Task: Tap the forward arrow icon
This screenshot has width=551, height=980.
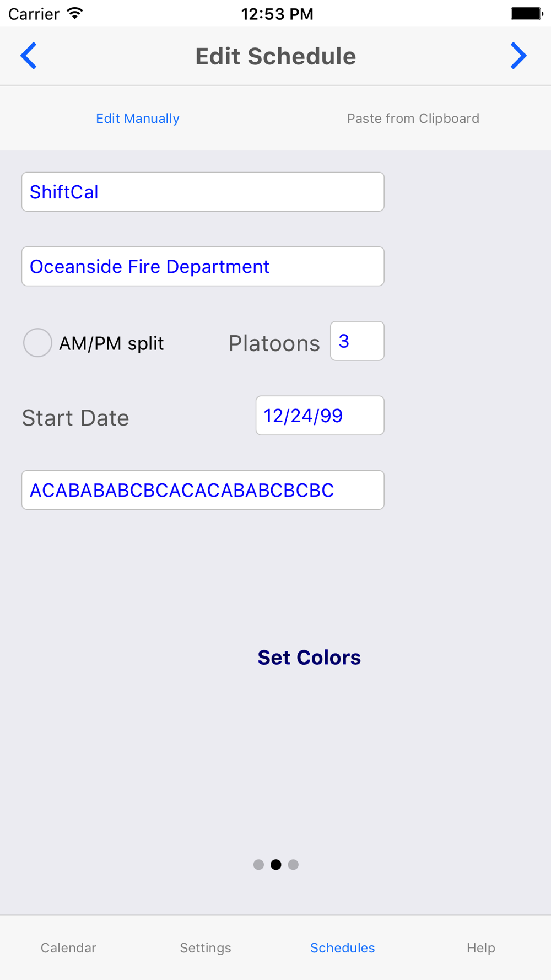Action: [x=518, y=56]
